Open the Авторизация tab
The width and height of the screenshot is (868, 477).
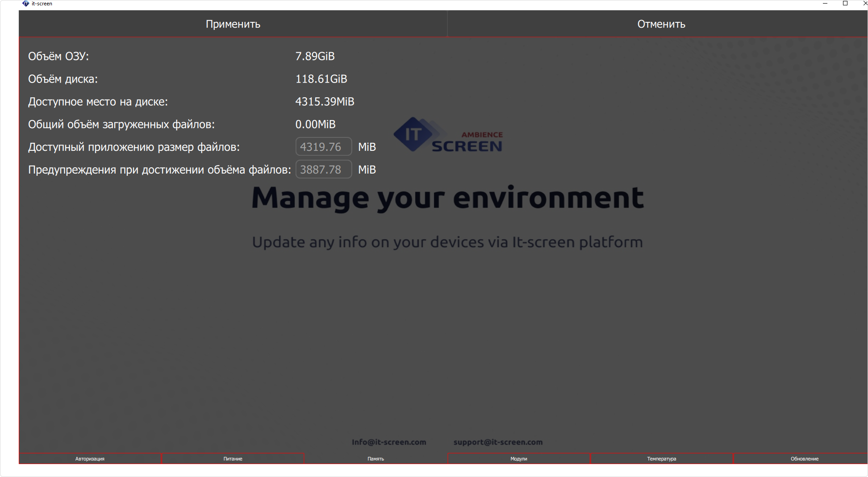coord(90,459)
